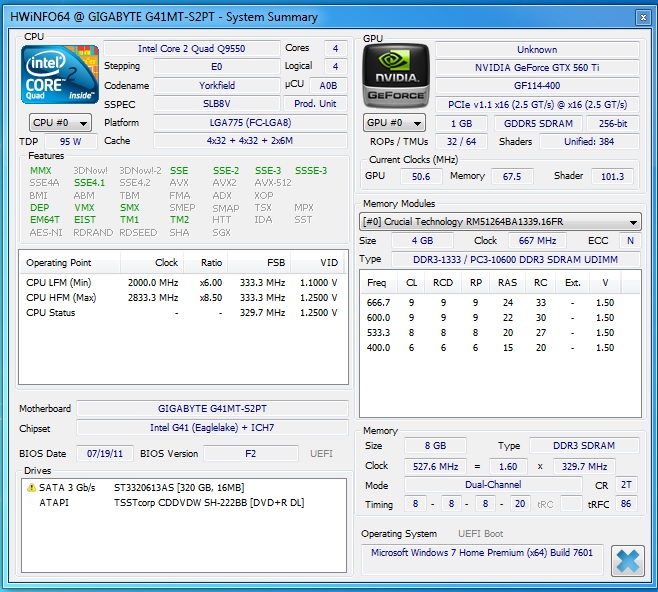Image resolution: width=658 pixels, height=592 pixels.
Task: Click the Intel G41 (Eaglelake) + ICH7 chipset field
Action: click(212, 428)
